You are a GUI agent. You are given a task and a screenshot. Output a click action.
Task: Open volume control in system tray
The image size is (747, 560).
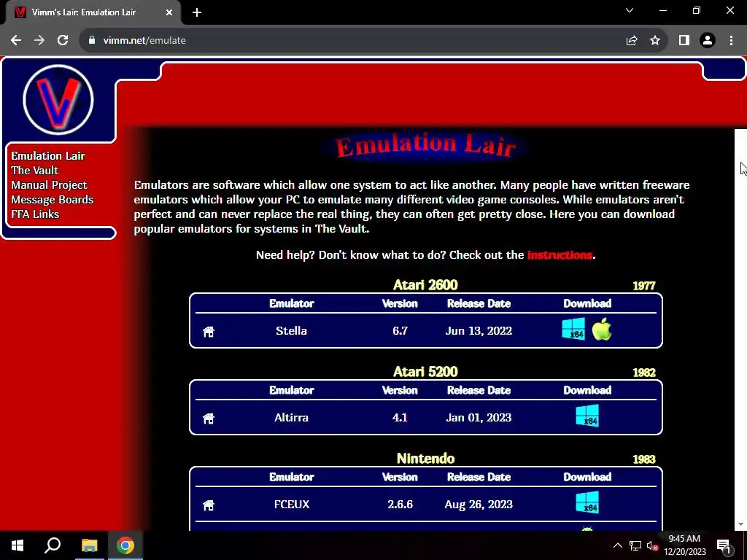pos(652,545)
